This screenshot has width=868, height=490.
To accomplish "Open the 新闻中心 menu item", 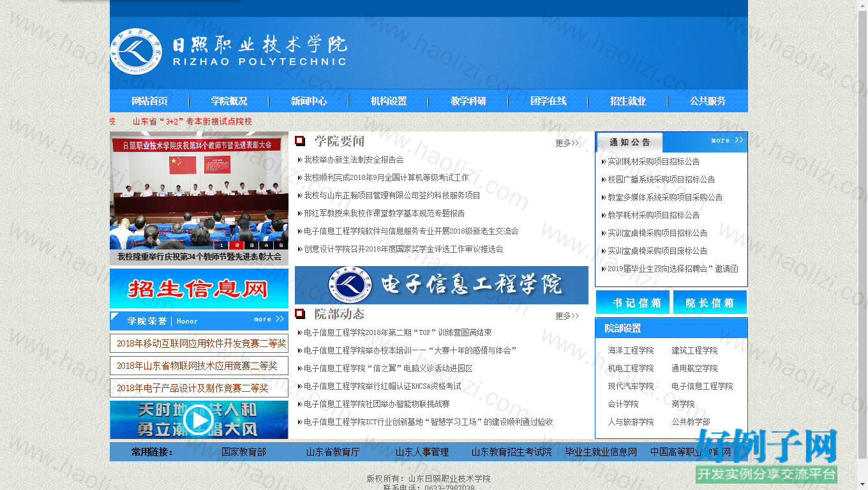I will click(x=309, y=101).
